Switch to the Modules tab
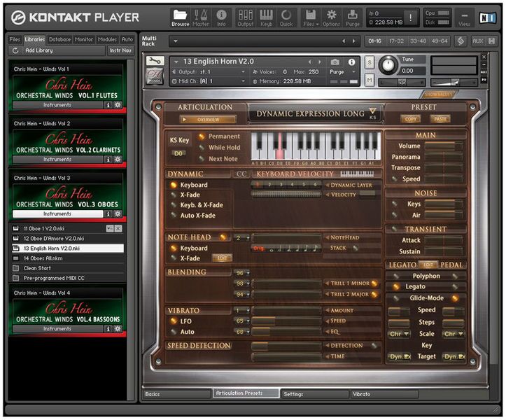This screenshot has width=506, height=420. point(107,39)
